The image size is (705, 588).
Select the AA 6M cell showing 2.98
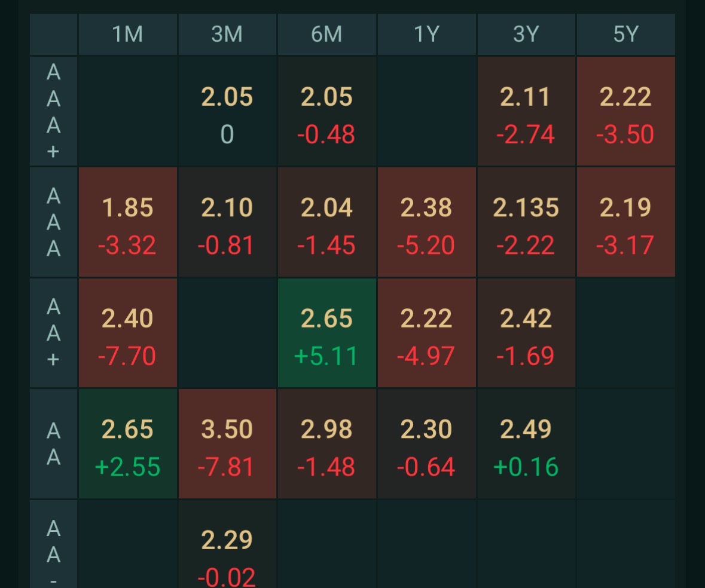[x=327, y=444]
